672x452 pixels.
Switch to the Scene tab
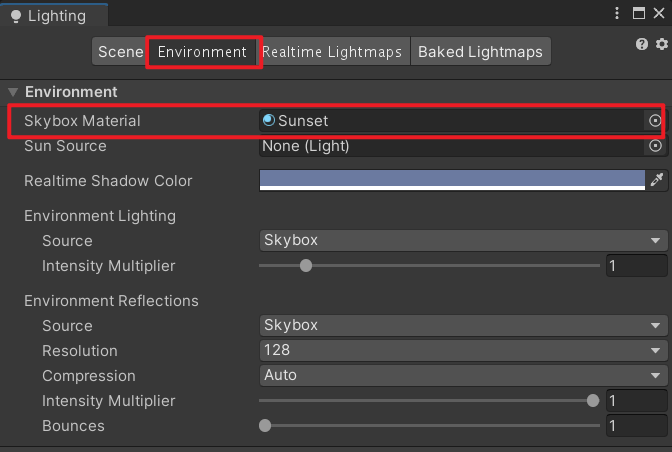(x=120, y=52)
